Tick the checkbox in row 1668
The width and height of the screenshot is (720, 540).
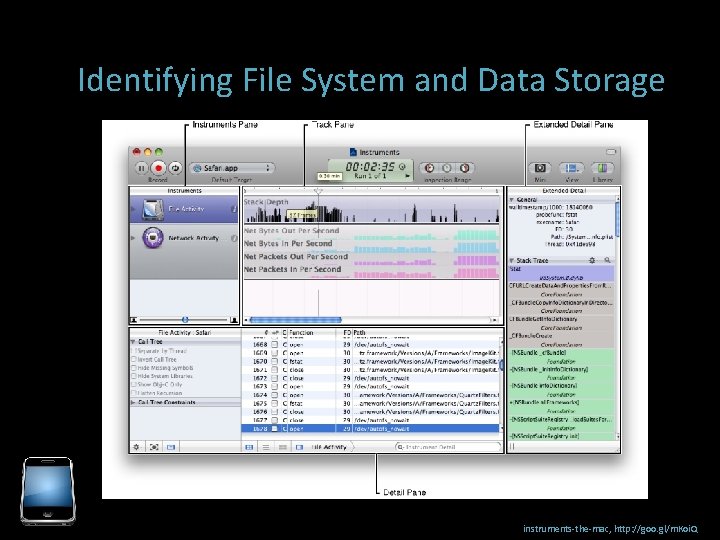(x=275, y=344)
